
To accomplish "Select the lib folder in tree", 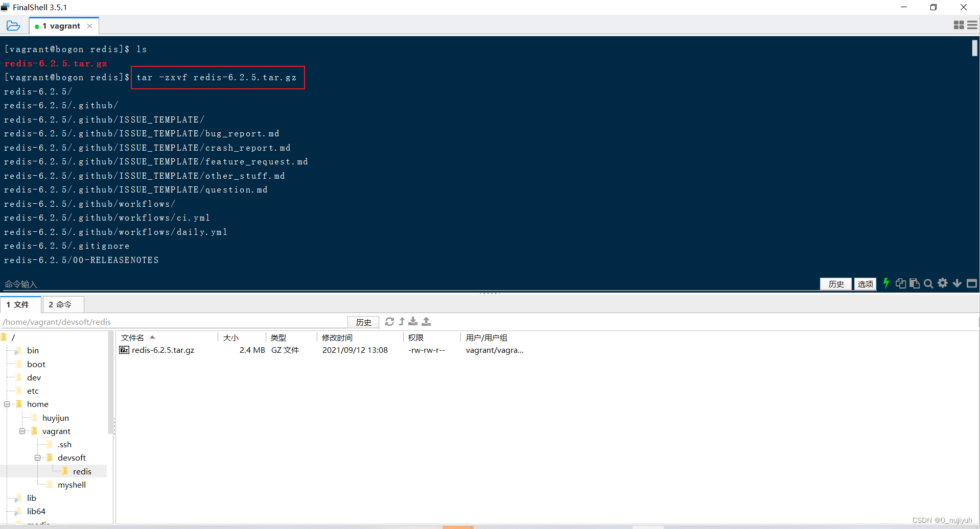I will (x=31, y=498).
